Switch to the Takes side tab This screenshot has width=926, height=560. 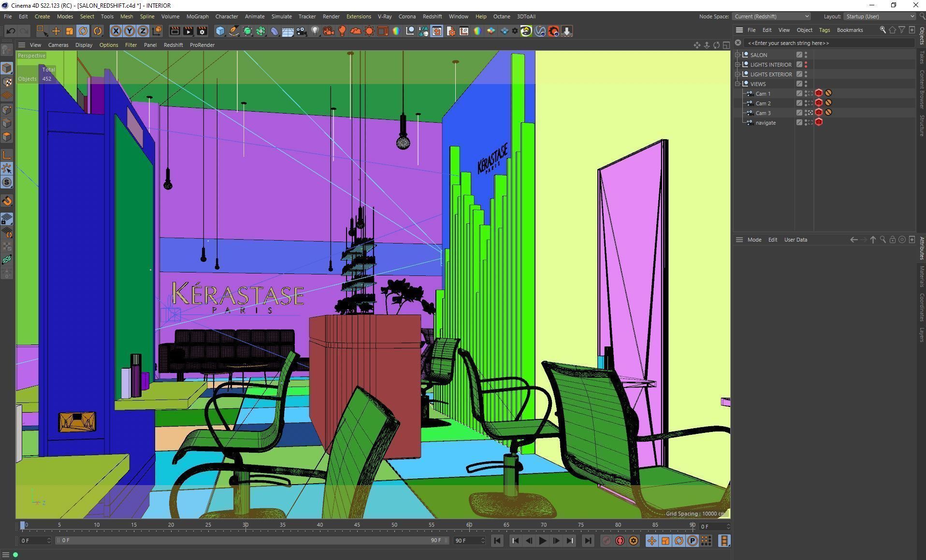(x=922, y=57)
